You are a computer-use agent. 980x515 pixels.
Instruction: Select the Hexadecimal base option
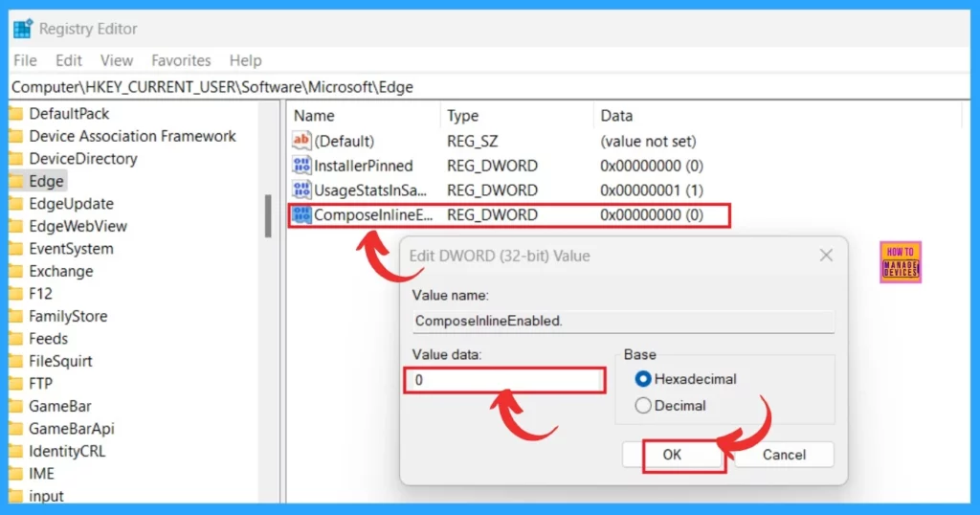coord(642,379)
